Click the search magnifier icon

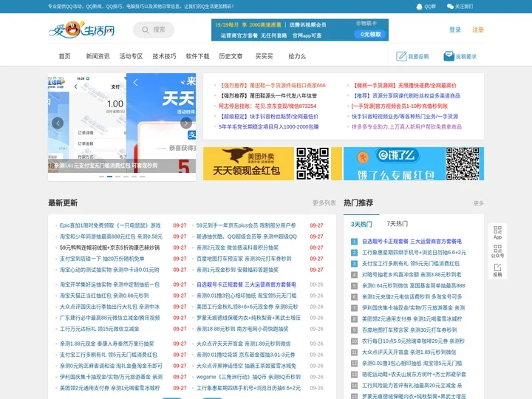146,30
